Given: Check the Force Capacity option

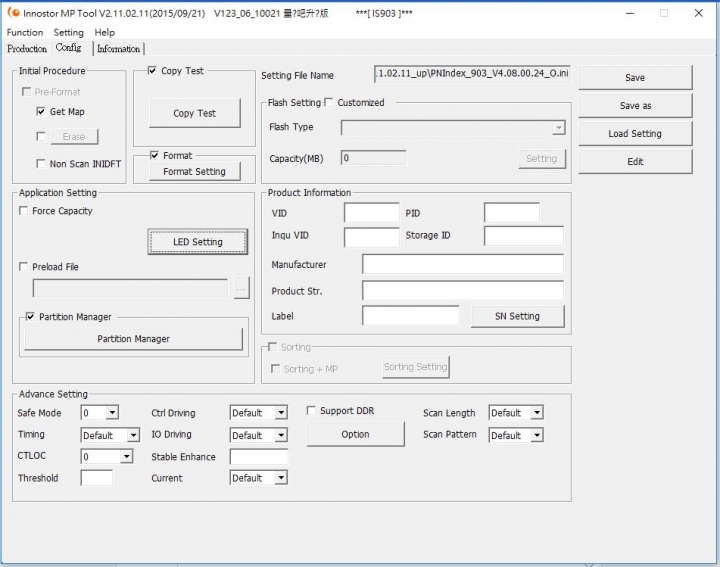Looking at the screenshot, I should tap(23, 211).
